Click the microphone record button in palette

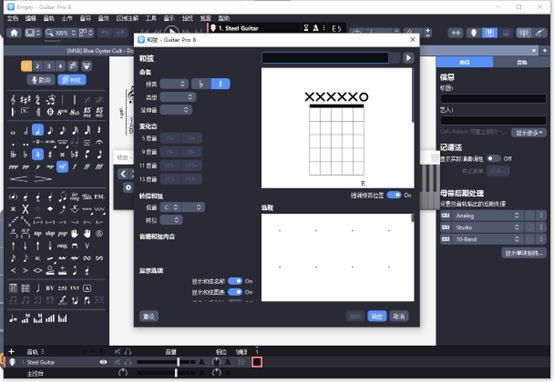tap(41, 80)
